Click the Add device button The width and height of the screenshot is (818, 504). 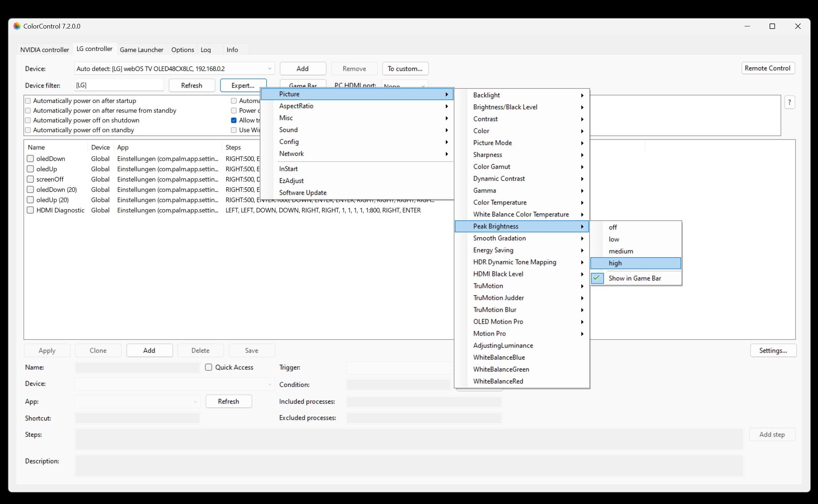tap(303, 69)
